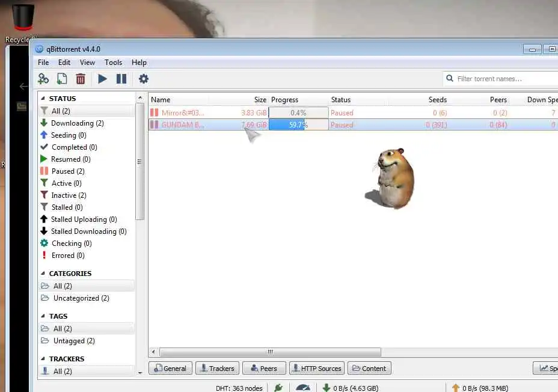Open the Tools menu
The width and height of the screenshot is (558, 392).
click(113, 63)
